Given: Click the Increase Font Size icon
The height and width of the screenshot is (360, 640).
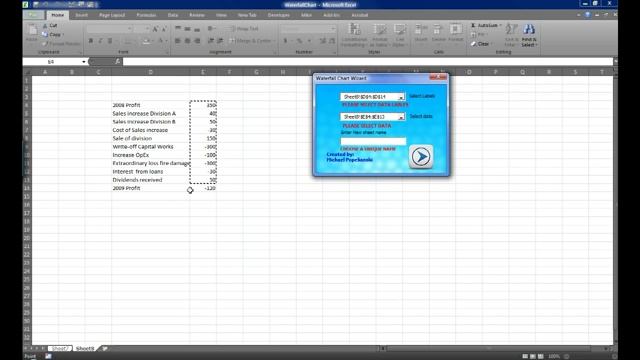Looking at the screenshot, I should coord(155,29).
